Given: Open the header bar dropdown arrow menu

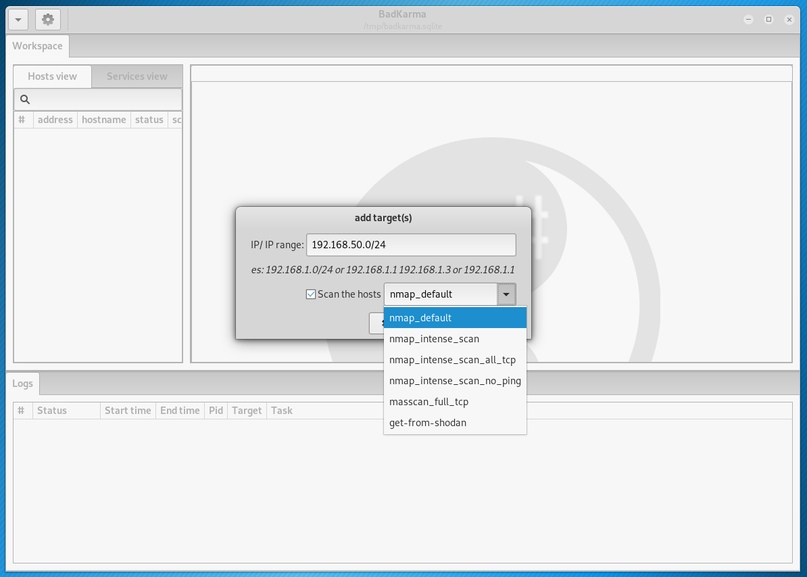Looking at the screenshot, I should [17, 19].
